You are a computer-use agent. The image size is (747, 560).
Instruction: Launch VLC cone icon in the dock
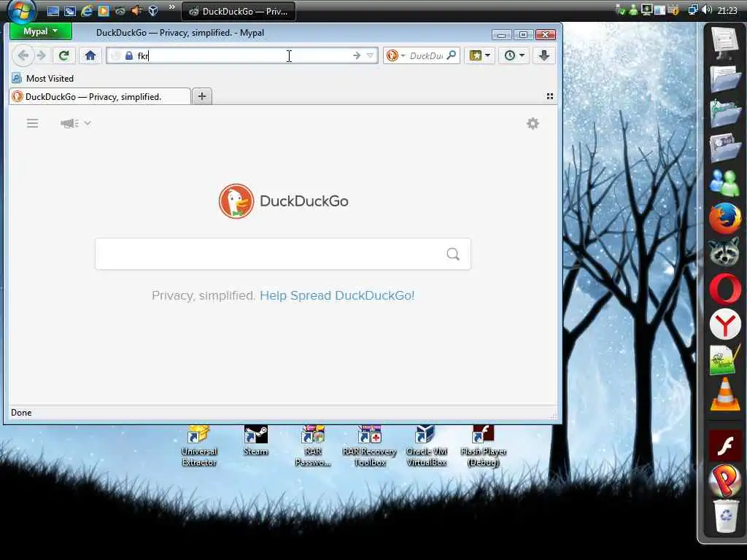[x=724, y=394]
